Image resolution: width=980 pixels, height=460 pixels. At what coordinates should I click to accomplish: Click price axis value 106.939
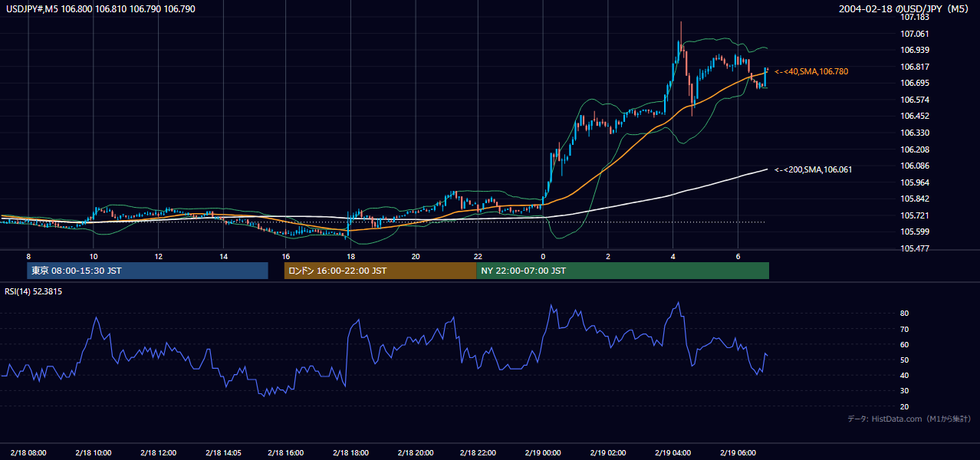[x=915, y=50]
